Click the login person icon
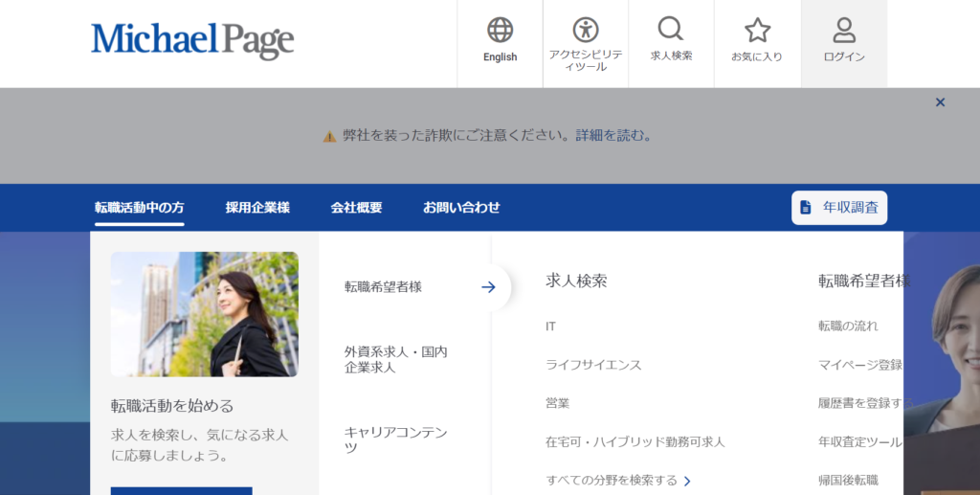This screenshot has width=980, height=495. click(844, 31)
